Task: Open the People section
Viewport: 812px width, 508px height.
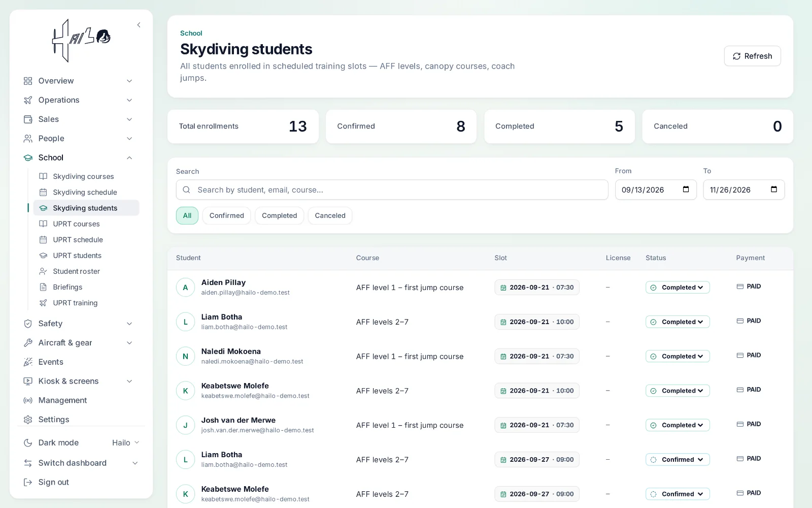Action: (78, 139)
